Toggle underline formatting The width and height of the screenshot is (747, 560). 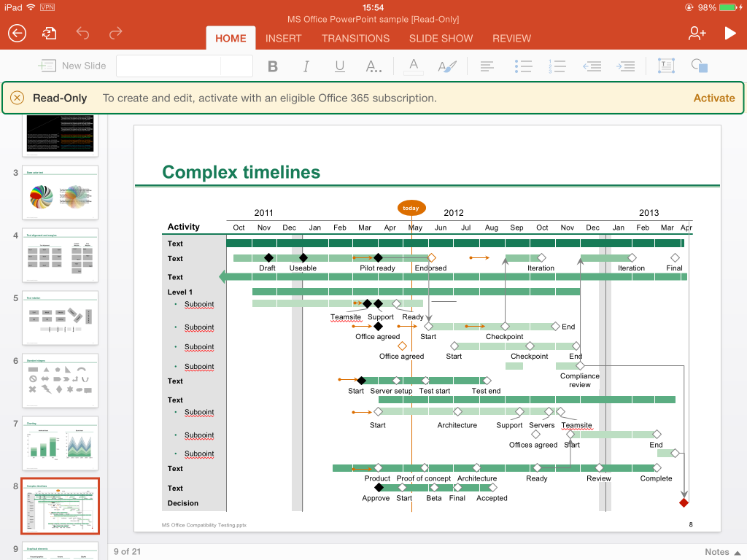click(340, 66)
